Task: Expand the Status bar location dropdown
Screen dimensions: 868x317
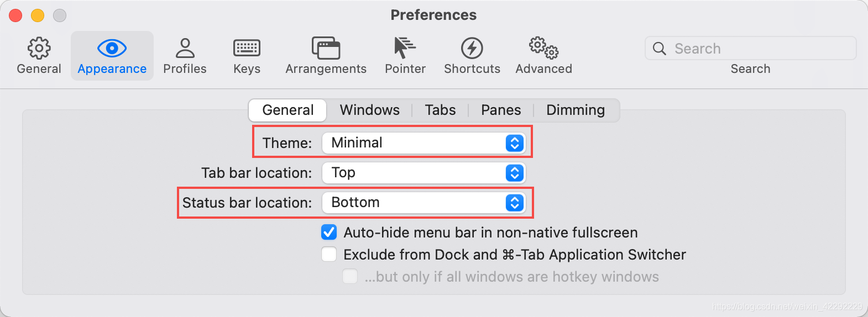Action: pyautogui.click(x=423, y=203)
